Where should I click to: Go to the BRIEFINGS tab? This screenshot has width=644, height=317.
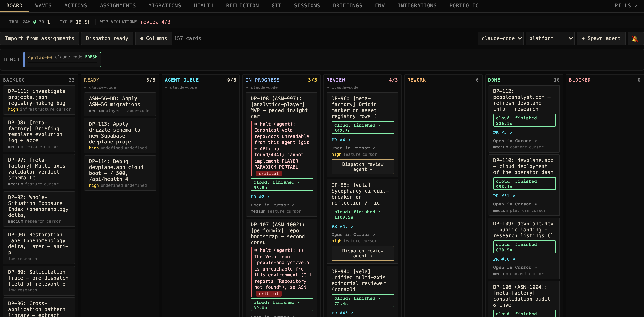pyautogui.click(x=347, y=5)
